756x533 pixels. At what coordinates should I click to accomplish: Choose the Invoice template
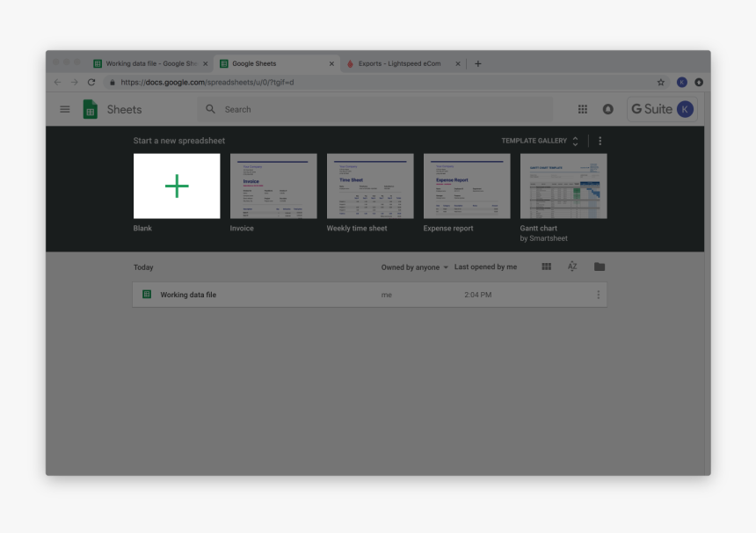273,186
